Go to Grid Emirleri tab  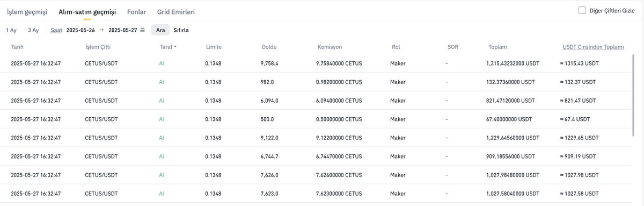click(176, 11)
